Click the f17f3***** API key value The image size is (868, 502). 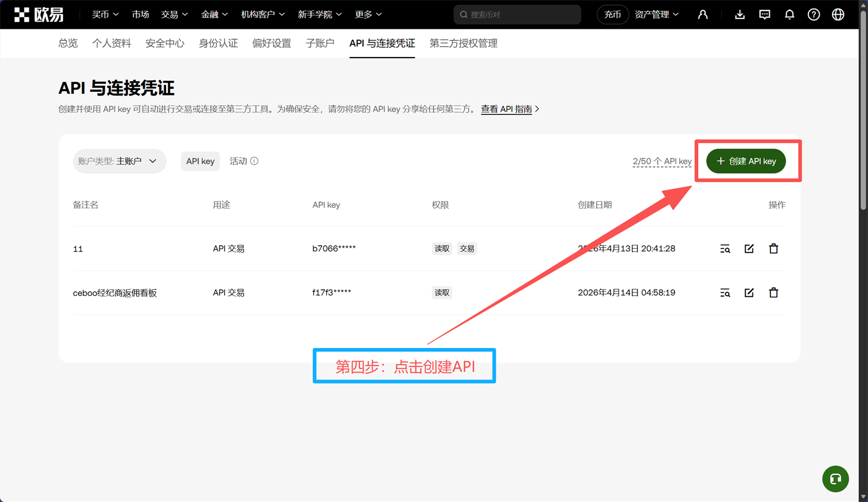[x=331, y=293]
